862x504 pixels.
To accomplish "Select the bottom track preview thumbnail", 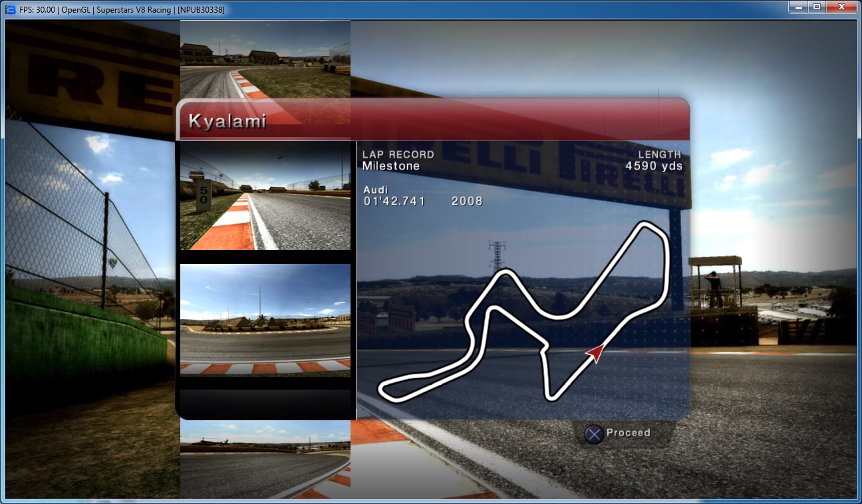I will point(265,459).
